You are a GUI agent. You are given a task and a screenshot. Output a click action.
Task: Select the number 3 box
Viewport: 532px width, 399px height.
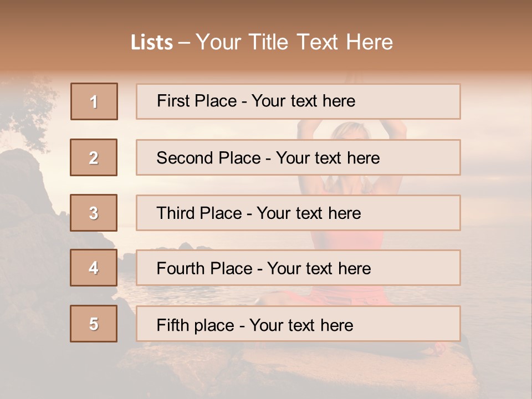point(94,213)
